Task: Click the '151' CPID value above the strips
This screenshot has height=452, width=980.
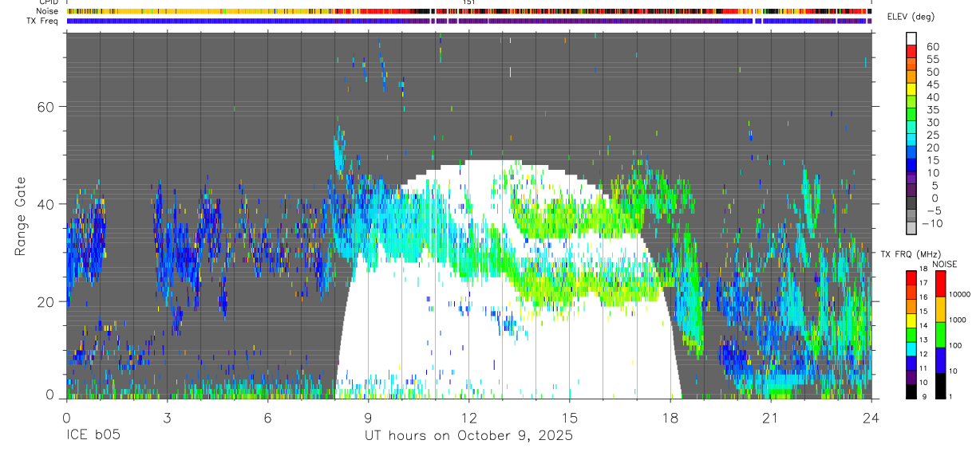Action: click(469, 2)
